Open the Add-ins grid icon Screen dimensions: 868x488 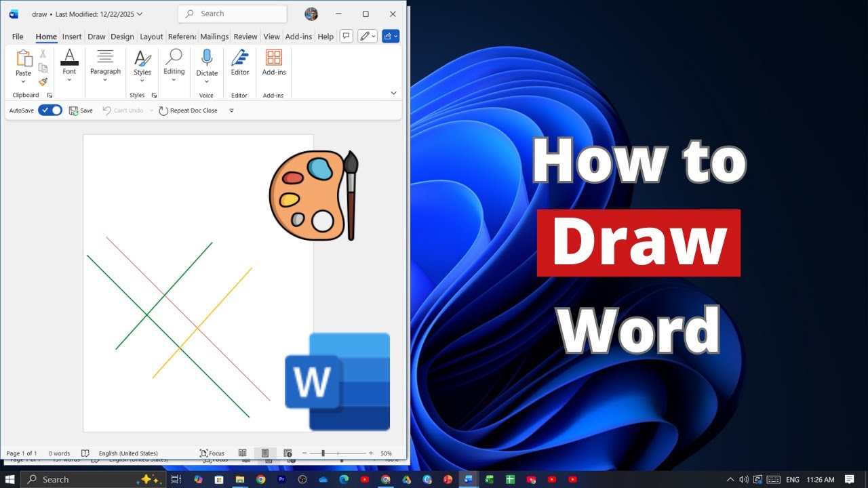pos(274,58)
